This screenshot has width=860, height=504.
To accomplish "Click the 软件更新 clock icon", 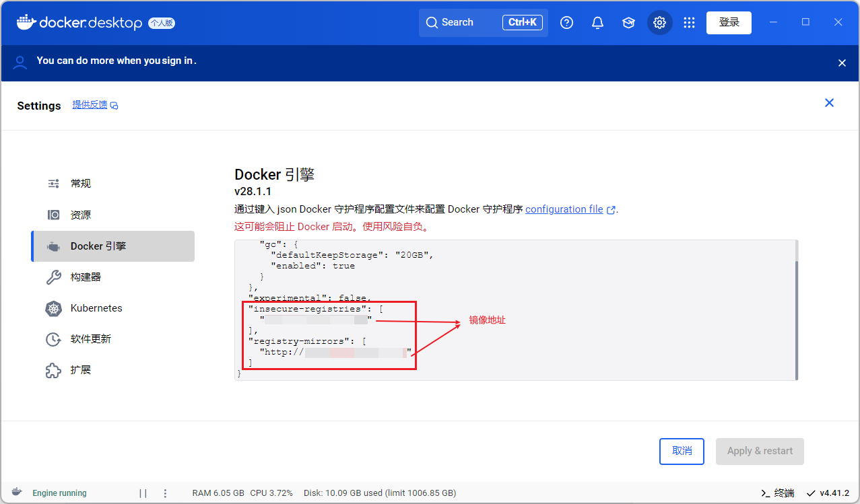I will click(x=53, y=339).
